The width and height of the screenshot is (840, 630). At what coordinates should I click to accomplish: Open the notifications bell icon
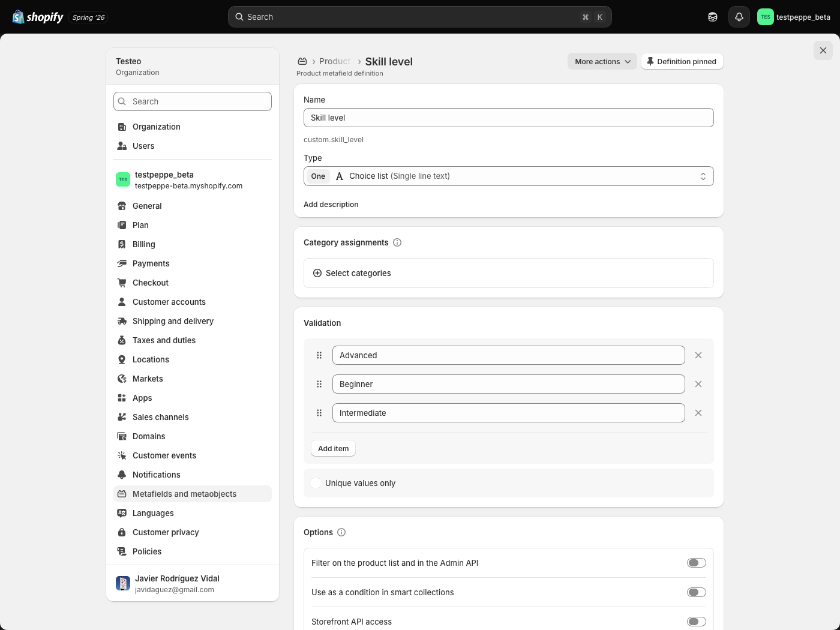click(739, 17)
